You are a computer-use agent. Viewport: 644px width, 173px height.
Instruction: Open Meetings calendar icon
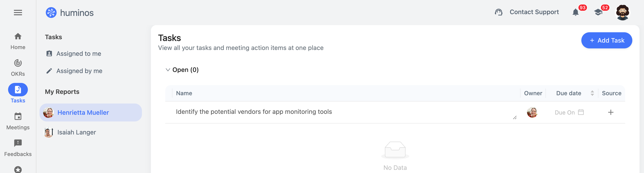tap(18, 116)
